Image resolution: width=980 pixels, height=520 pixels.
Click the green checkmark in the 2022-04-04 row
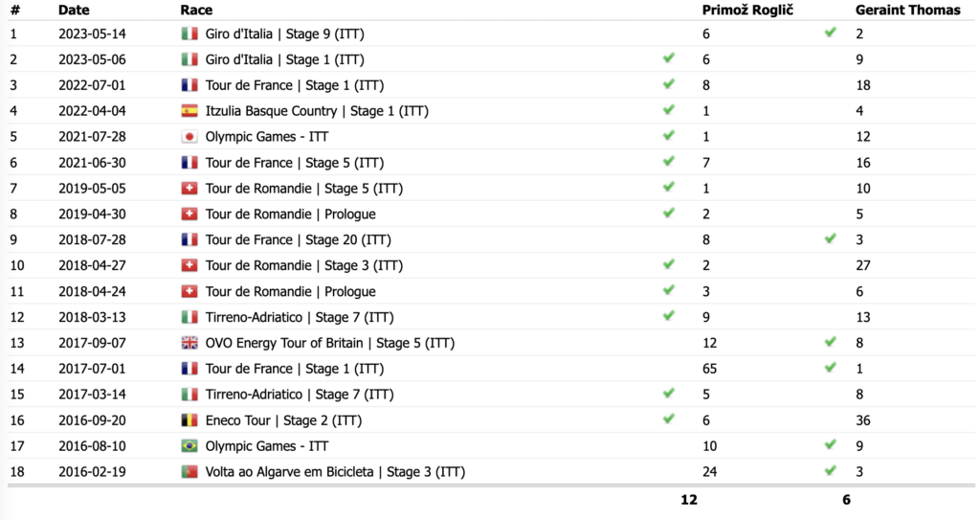coord(669,110)
